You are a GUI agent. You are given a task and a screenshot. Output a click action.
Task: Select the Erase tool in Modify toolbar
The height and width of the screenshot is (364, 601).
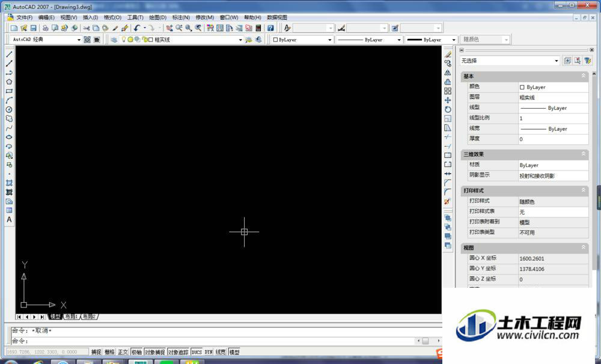pos(448,55)
